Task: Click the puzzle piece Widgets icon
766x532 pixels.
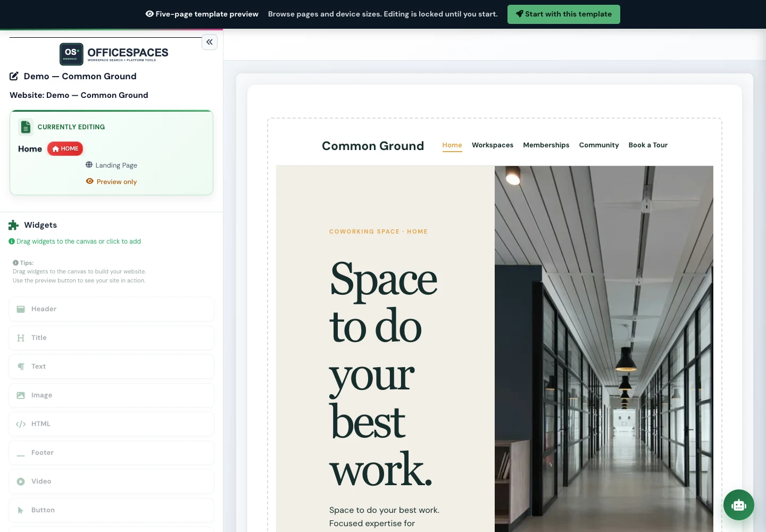Action: (x=13, y=225)
